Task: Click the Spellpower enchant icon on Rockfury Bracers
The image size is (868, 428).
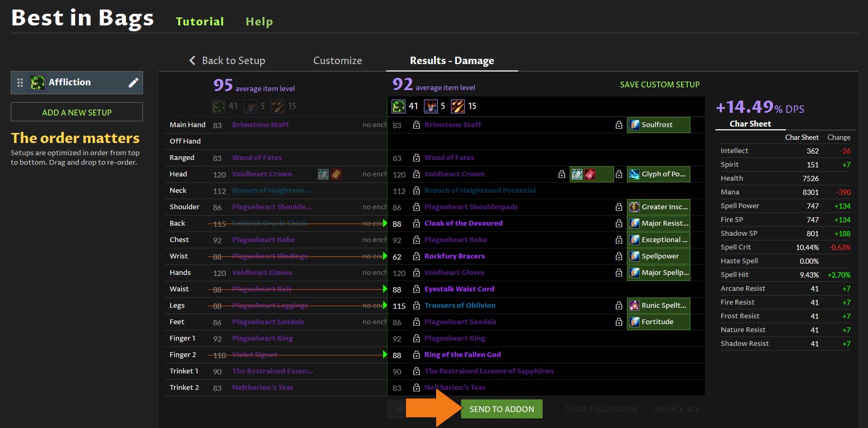Action: (x=634, y=256)
